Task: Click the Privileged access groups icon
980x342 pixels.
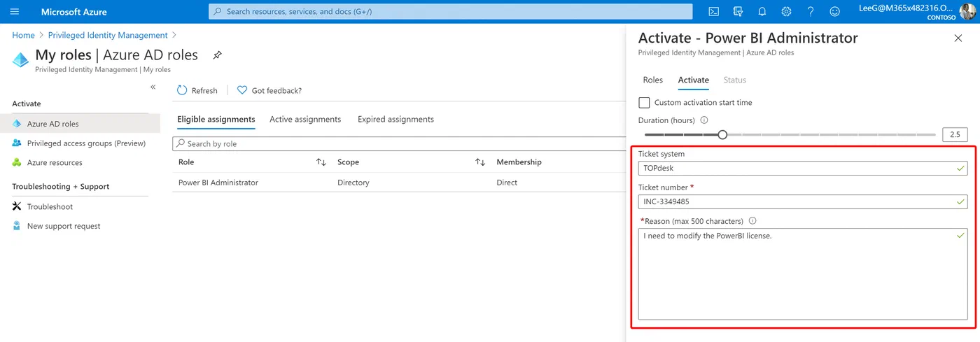Action: (17, 143)
